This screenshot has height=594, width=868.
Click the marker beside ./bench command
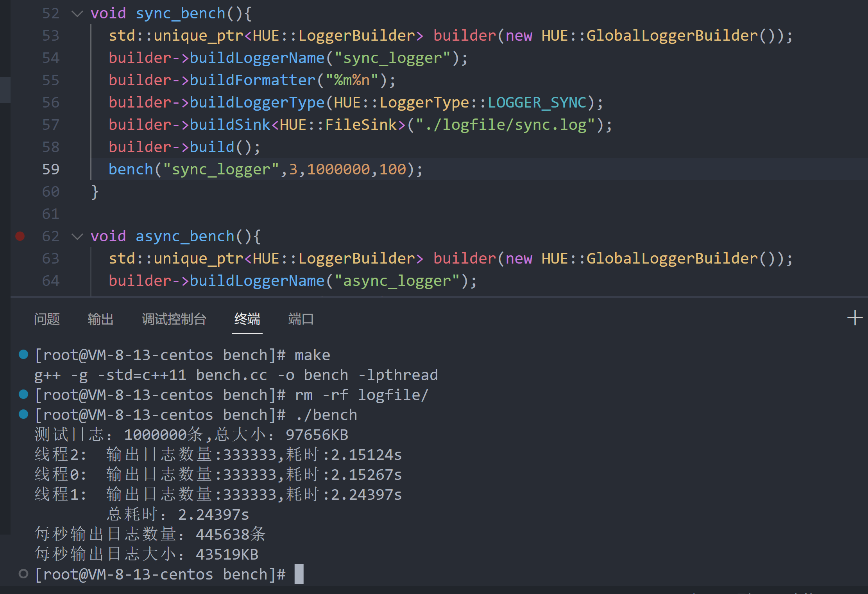[x=23, y=415]
